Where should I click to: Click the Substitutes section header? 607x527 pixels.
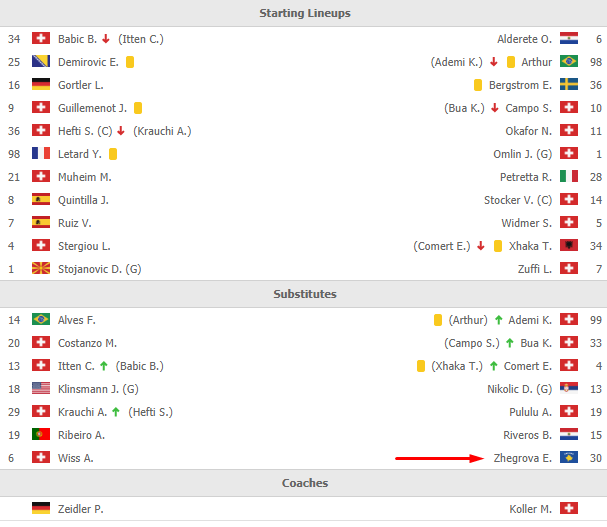point(304,294)
